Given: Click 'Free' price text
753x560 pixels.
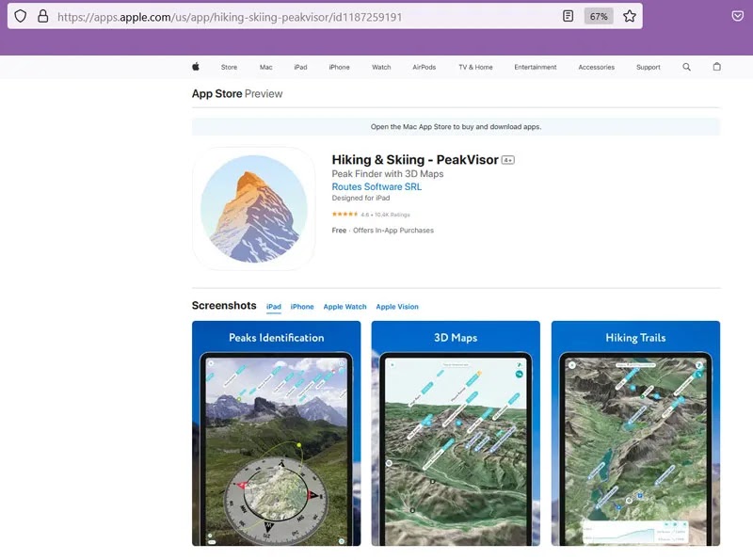Looking at the screenshot, I should [339, 231].
